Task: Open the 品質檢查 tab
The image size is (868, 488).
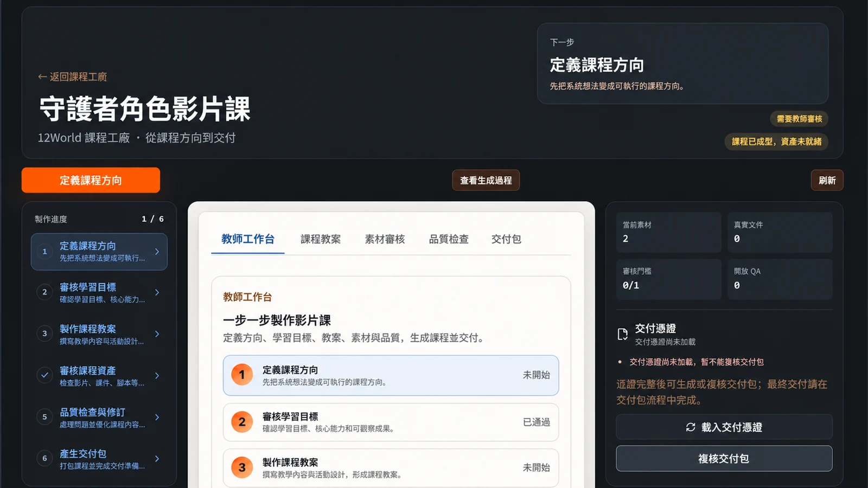Action: pos(449,239)
